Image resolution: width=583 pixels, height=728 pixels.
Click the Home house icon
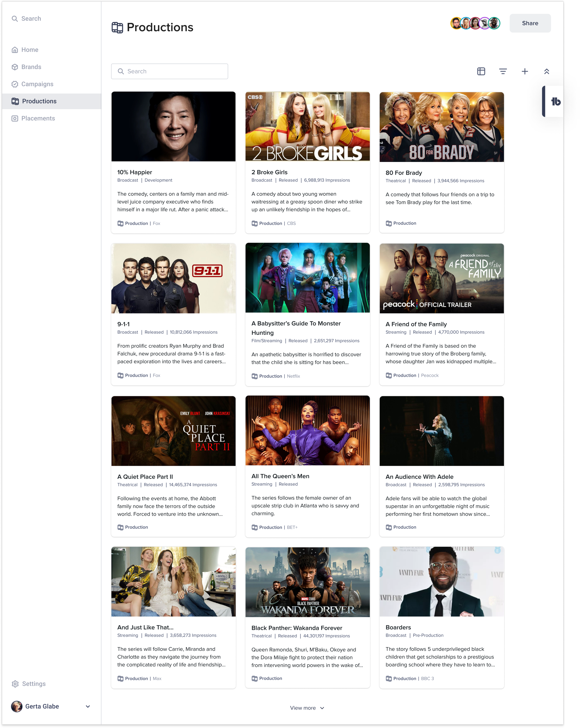(x=14, y=50)
